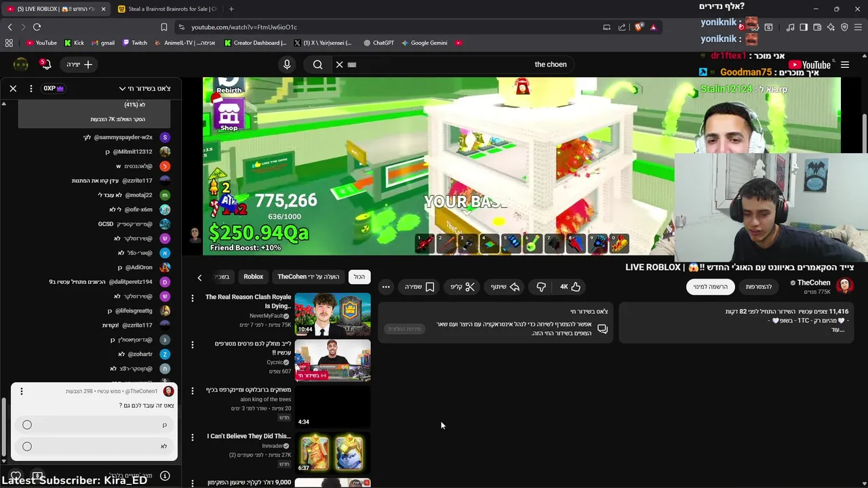
Task: Open the ChatGPT bookmark
Action: 378,43
